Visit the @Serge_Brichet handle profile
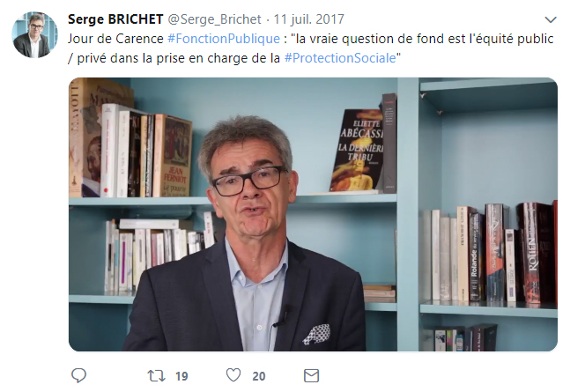 214,19
